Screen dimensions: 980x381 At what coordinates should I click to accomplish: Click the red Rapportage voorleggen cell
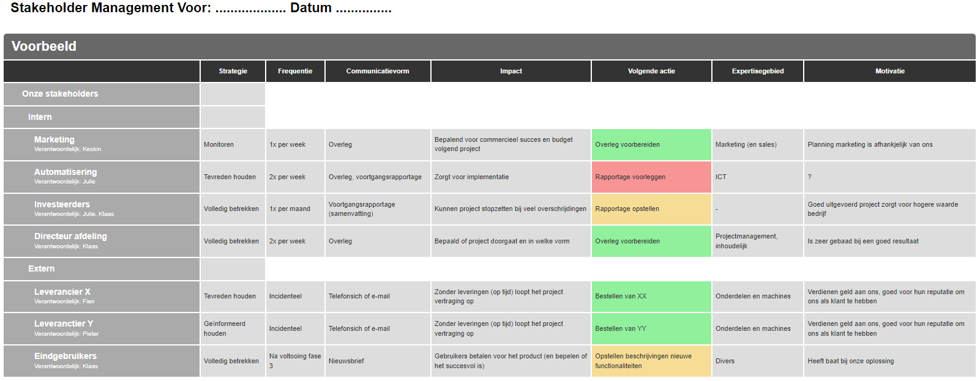point(651,177)
